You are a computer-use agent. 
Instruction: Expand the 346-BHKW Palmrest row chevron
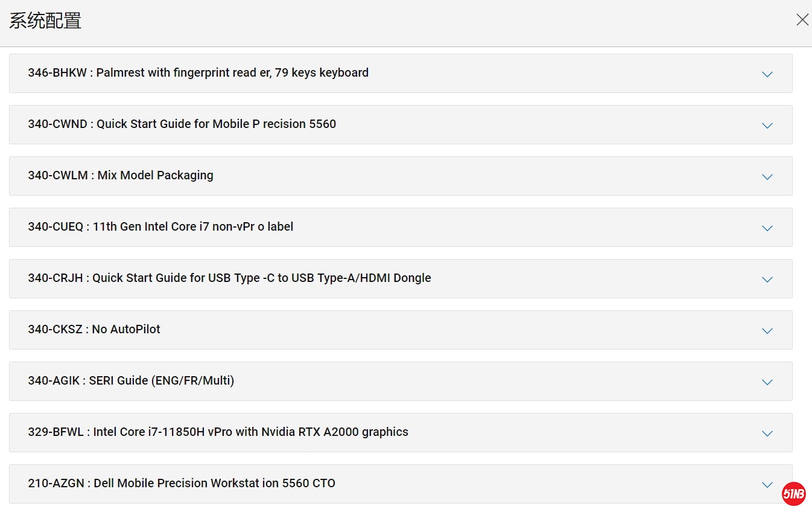click(x=767, y=74)
